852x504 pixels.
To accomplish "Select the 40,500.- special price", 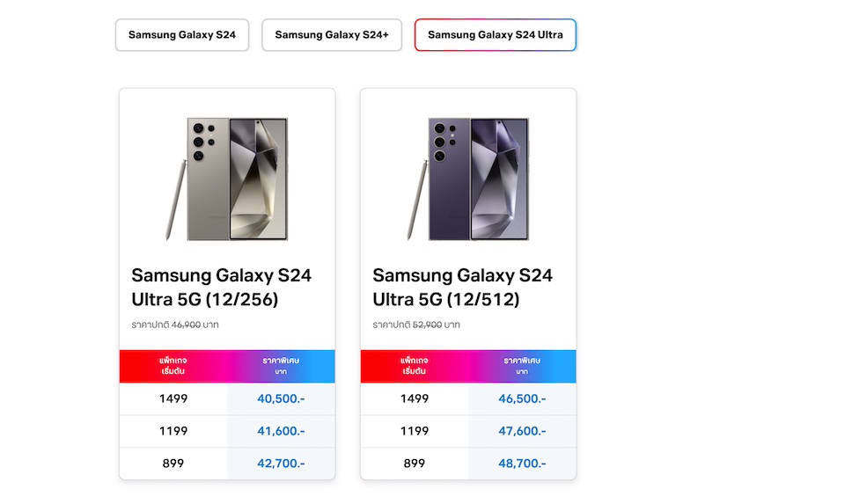I will (x=281, y=398).
